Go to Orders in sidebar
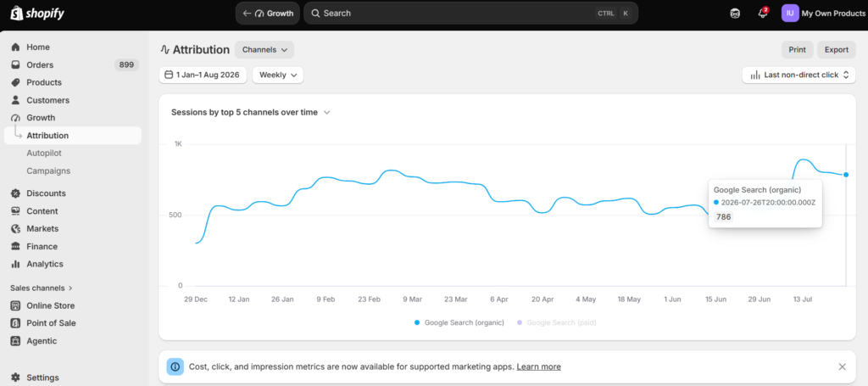This screenshot has height=386, width=868. pyautogui.click(x=73, y=64)
